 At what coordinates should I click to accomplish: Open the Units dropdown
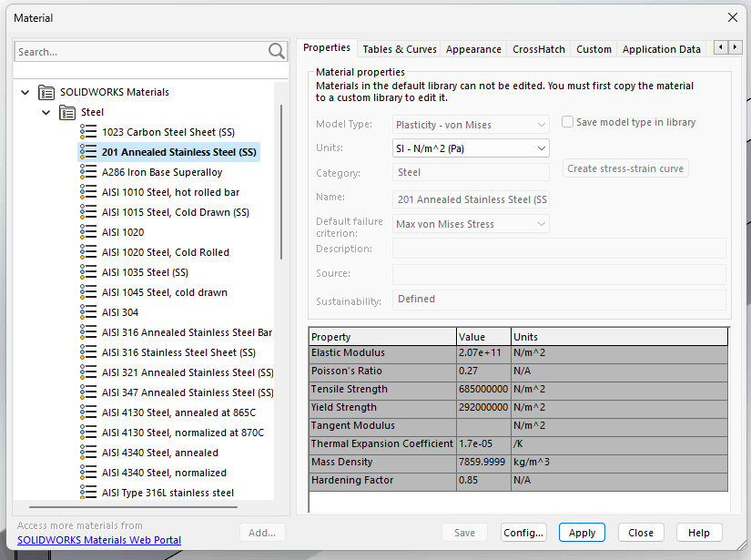click(x=471, y=148)
